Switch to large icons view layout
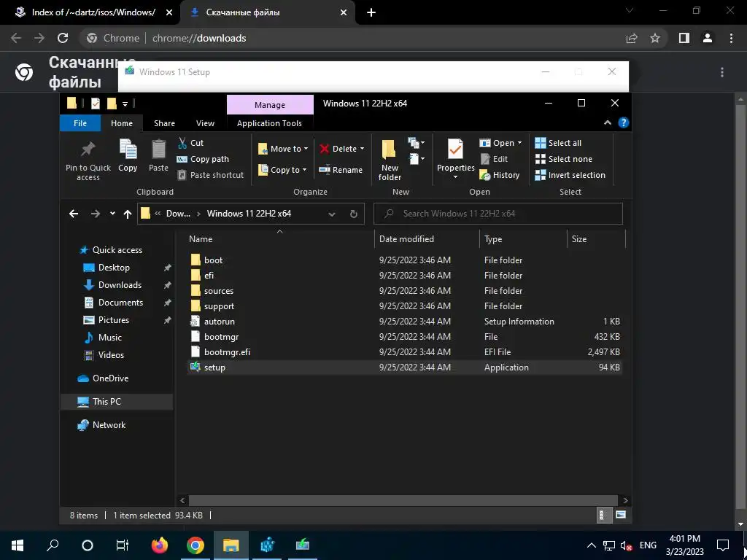 (x=620, y=515)
